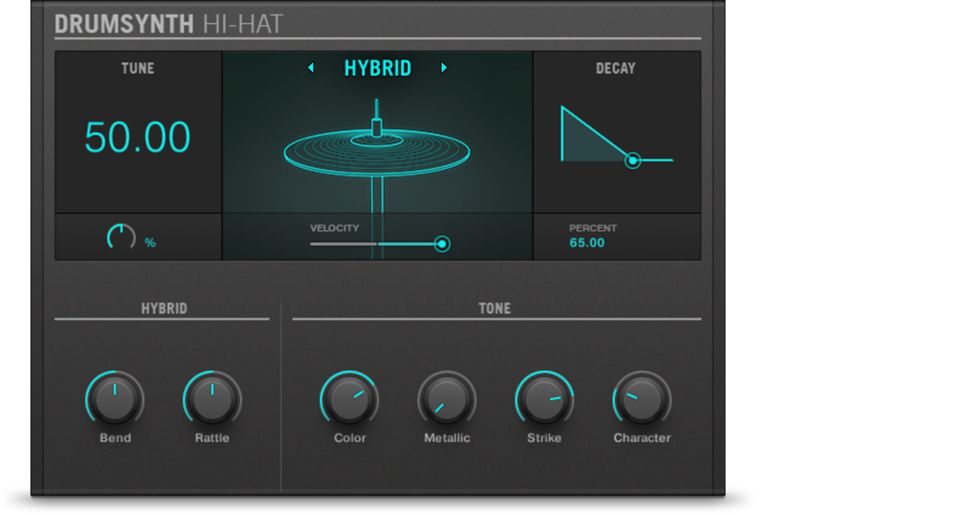
Task: Click the hi-hat cymbal graphic
Action: tap(376, 152)
